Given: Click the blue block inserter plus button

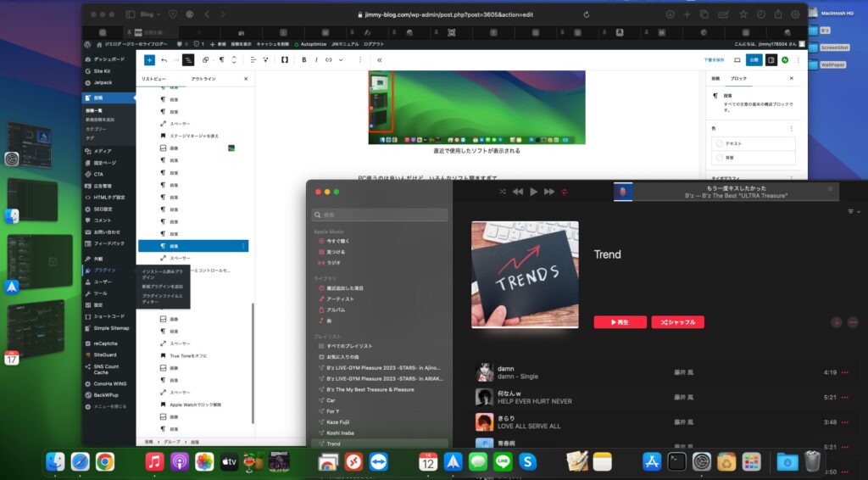Looking at the screenshot, I should click(x=149, y=60).
